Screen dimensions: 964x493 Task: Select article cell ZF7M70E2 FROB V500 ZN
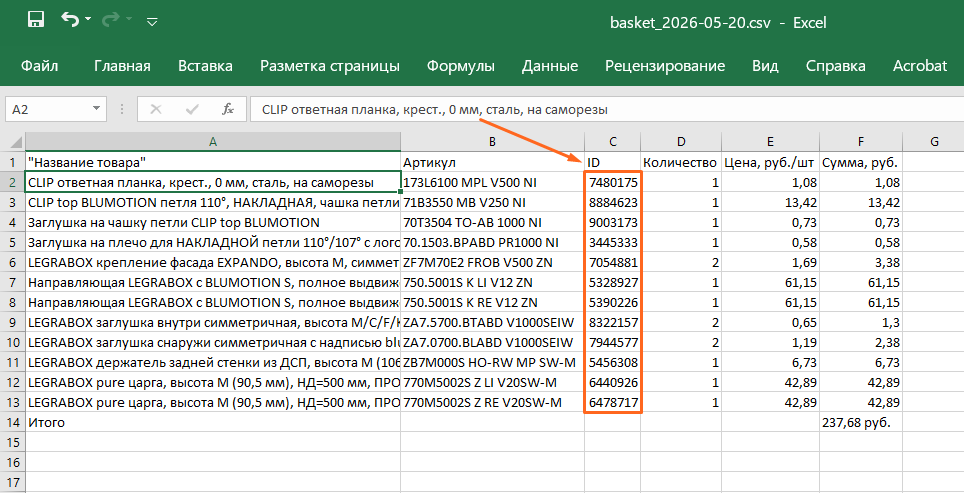pyautogui.click(x=492, y=262)
